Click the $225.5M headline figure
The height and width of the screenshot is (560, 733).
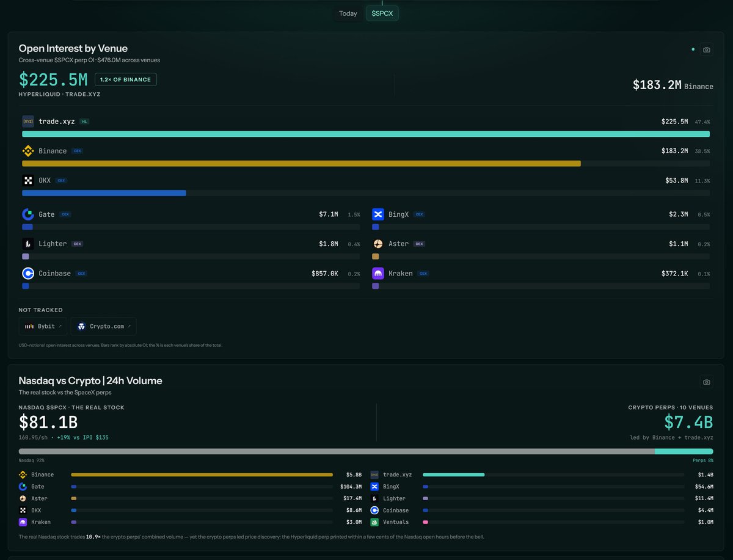tap(53, 79)
